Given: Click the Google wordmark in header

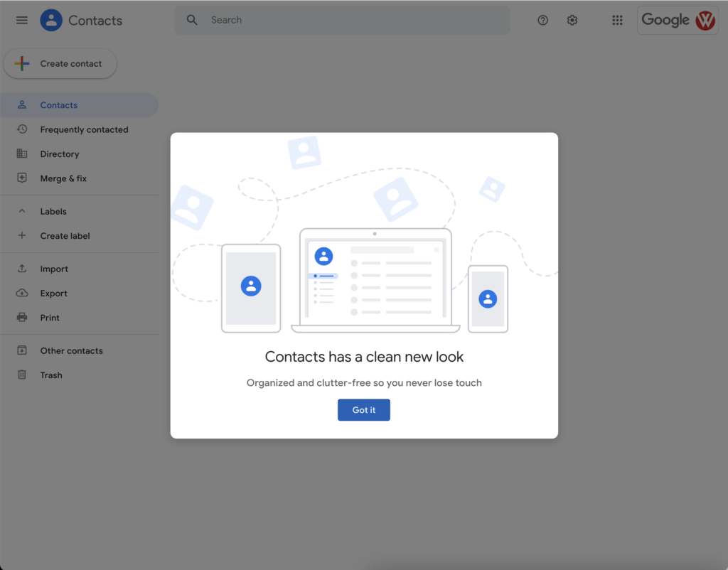Looking at the screenshot, I should pos(665,19).
